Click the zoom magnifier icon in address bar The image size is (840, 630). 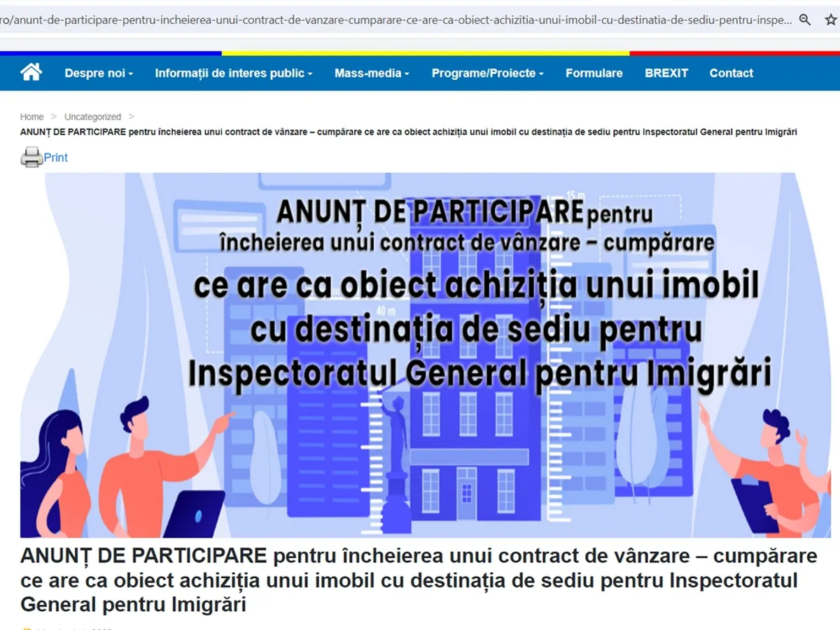coord(805,20)
